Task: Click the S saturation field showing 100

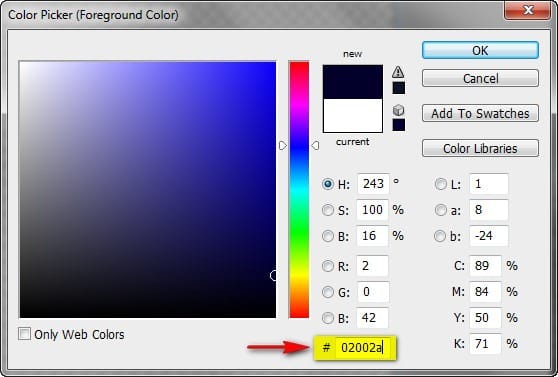Action: 373,210
